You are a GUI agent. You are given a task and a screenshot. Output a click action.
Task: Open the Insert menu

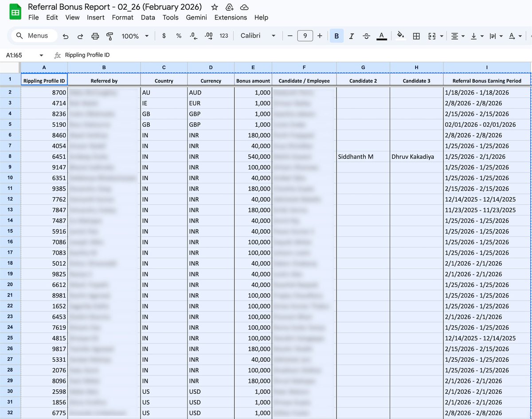pos(96,18)
